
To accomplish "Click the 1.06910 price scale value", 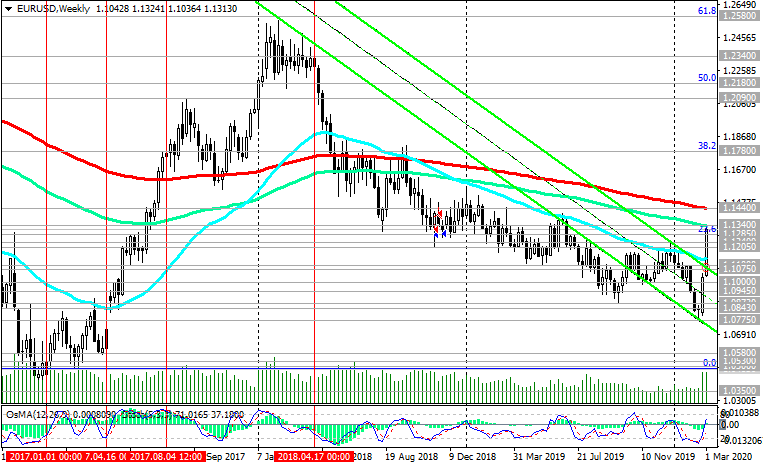I will coord(739,335).
